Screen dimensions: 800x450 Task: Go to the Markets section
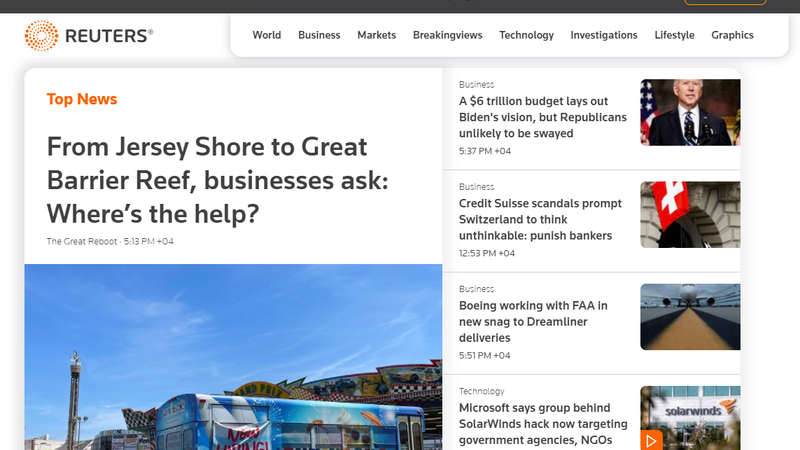click(x=377, y=35)
